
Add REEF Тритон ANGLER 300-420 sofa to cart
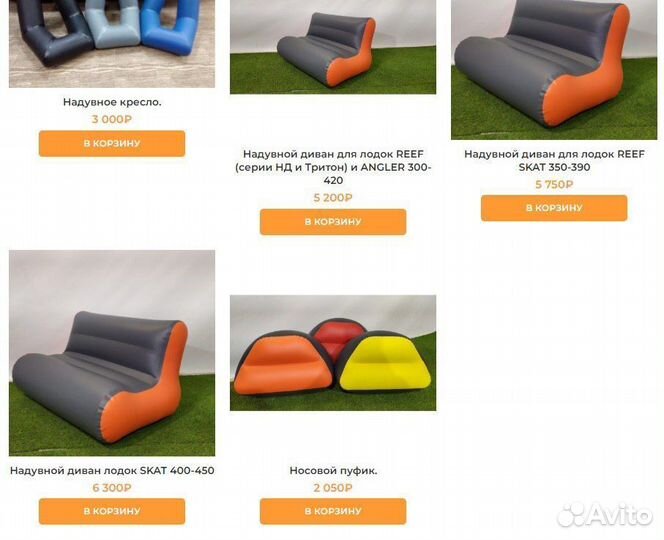pyautogui.click(x=333, y=222)
